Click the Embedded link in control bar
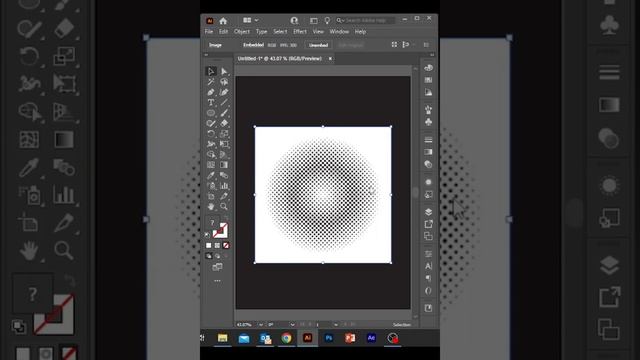 (x=253, y=45)
